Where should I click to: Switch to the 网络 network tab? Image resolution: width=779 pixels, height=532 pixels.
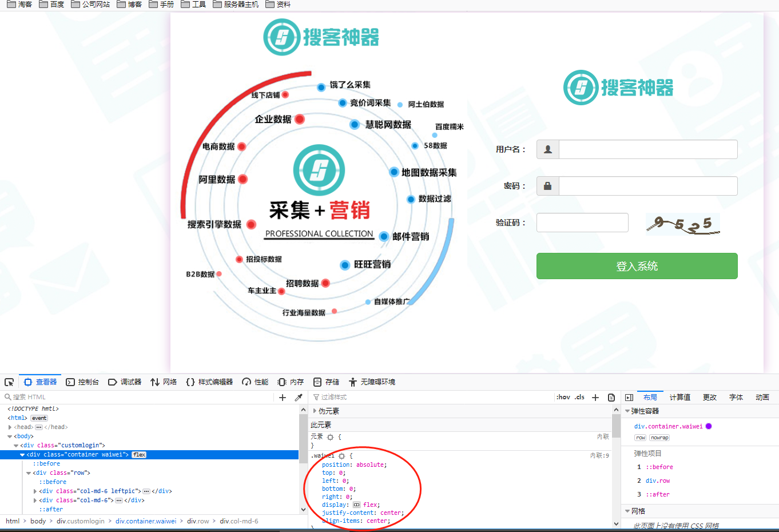click(164, 382)
